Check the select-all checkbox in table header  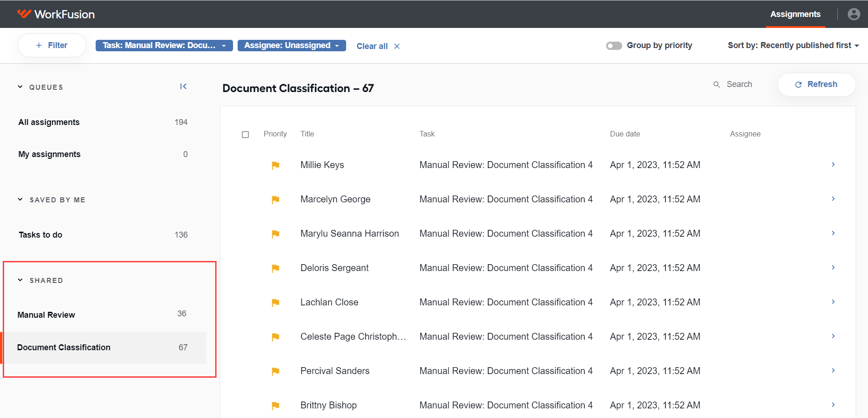coord(245,135)
